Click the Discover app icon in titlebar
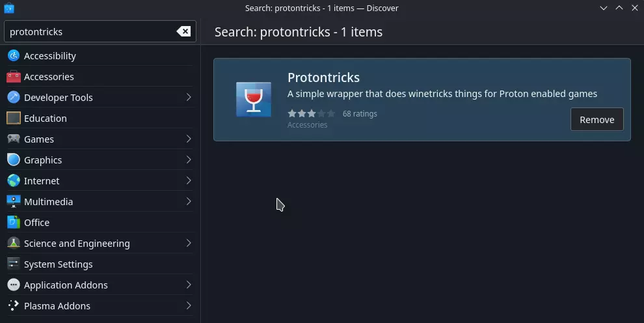The height and width of the screenshot is (323, 644). (x=8, y=8)
